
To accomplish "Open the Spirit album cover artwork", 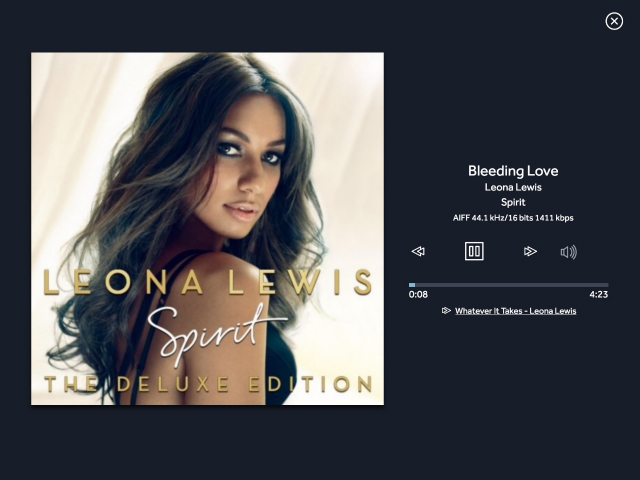I will (x=207, y=229).
